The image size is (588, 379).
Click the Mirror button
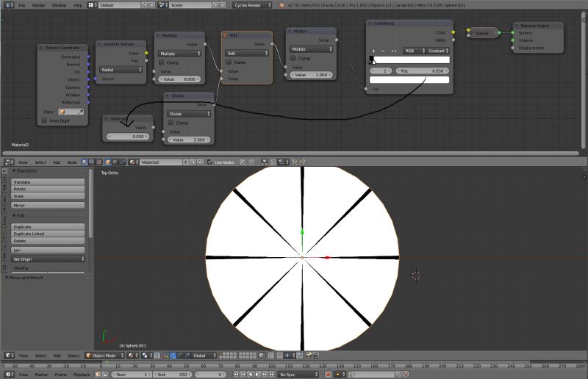point(48,206)
